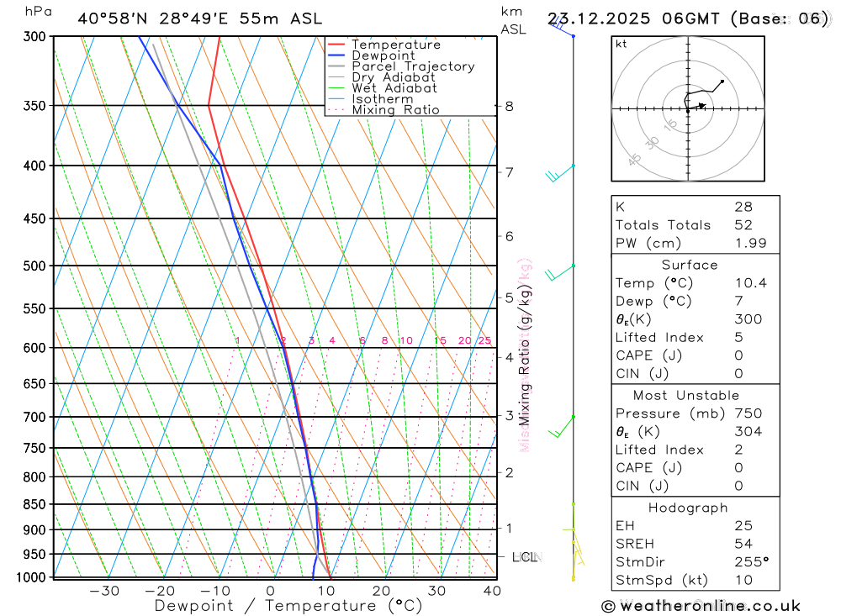Select the 'Temperature' legend entry

coord(396,45)
